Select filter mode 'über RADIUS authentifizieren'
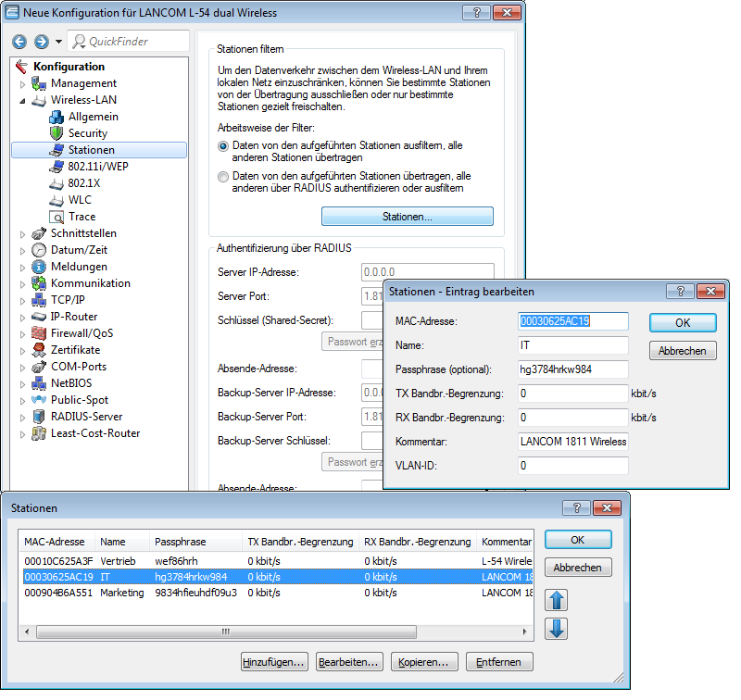Image resolution: width=741 pixels, height=700 pixels. point(222,176)
